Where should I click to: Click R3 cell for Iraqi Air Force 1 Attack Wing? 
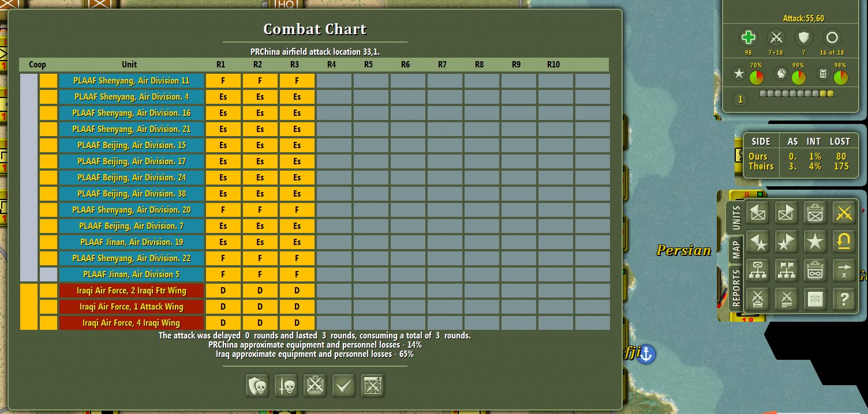point(297,307)
